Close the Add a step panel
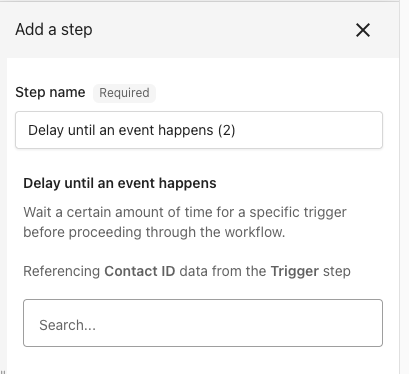Image resolution: width=409 pixels, height=374 pixels. [x=363, y=30]
